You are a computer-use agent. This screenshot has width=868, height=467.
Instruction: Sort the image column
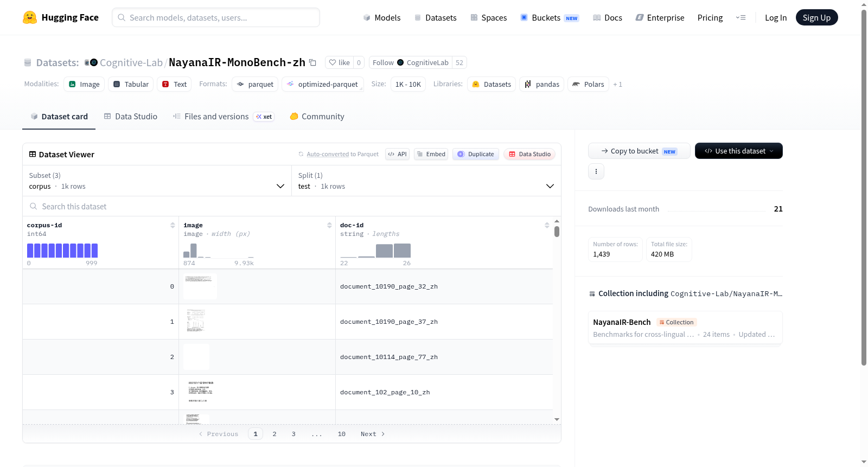click(329, 225)
